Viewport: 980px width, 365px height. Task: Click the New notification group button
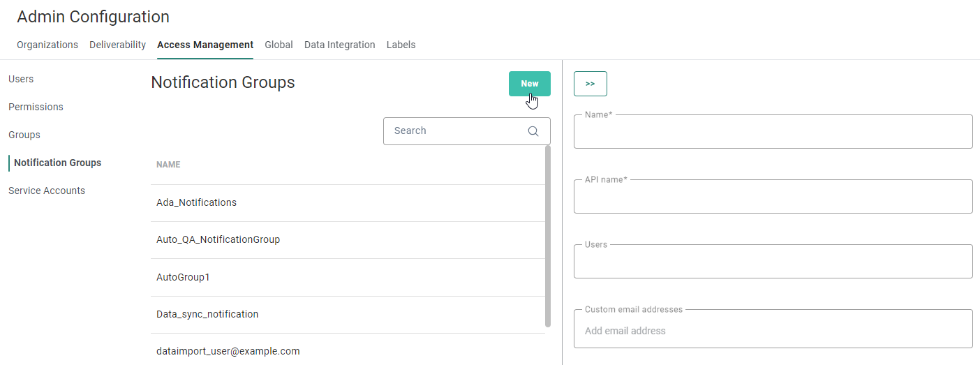click(x=529, y=84)
